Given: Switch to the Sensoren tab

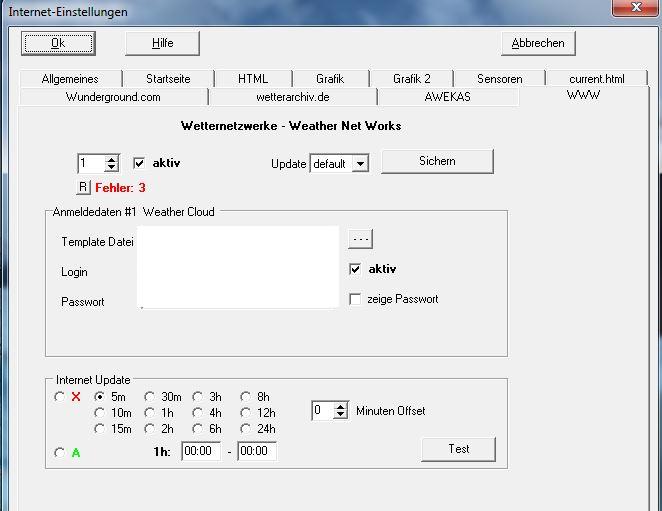Looking at the screenshot, I should tap(499, 78).
